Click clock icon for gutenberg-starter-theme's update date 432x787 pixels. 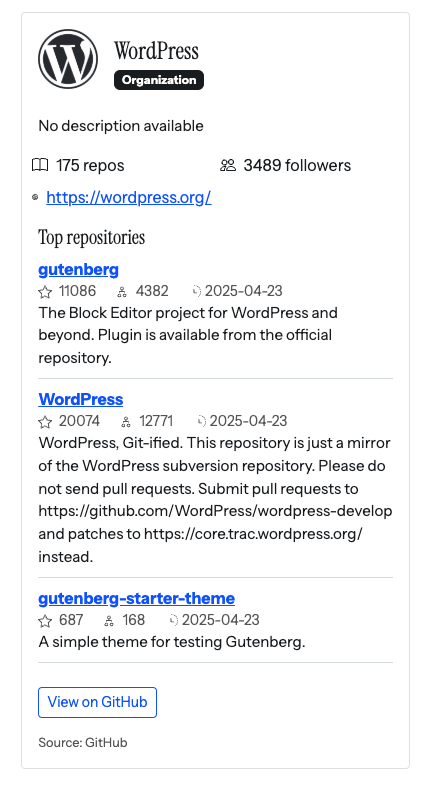tap(174, 620)
